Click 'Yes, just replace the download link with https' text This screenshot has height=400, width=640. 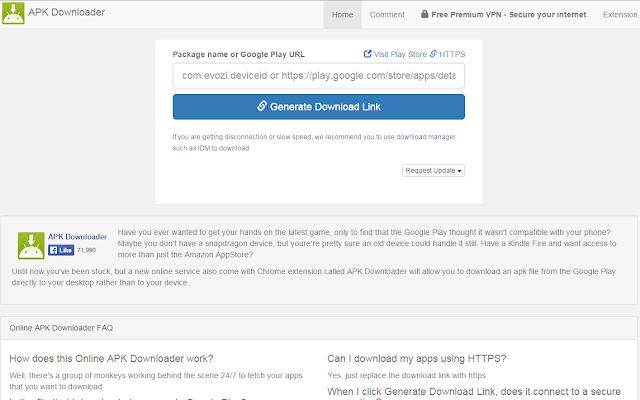click(407, 376)
